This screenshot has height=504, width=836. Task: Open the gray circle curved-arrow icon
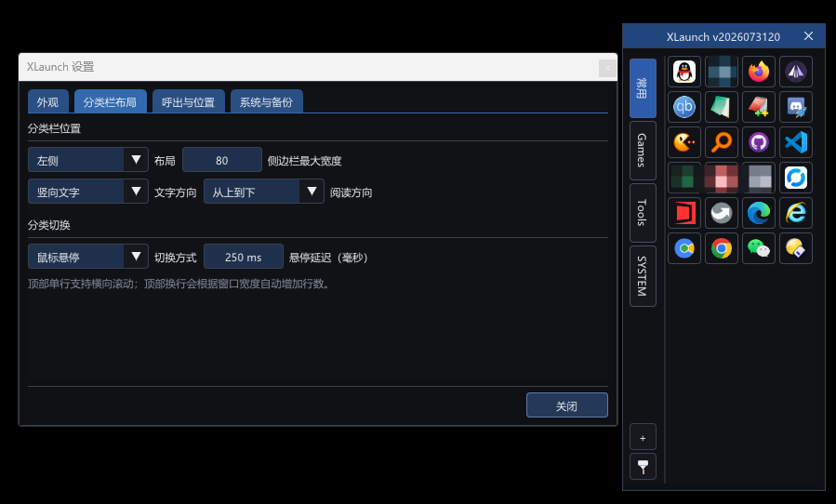[x=722, y=213]
